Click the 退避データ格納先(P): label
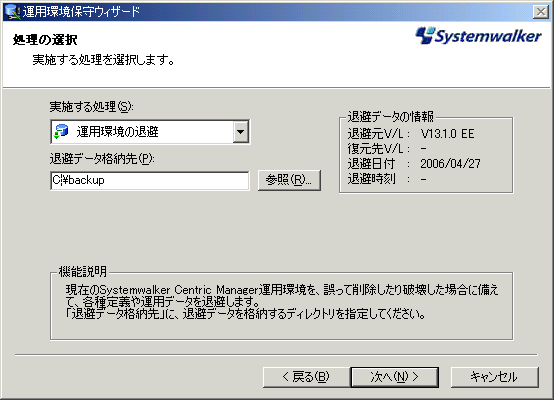Screen dimensions: 554x400 (x=102, y=159)
